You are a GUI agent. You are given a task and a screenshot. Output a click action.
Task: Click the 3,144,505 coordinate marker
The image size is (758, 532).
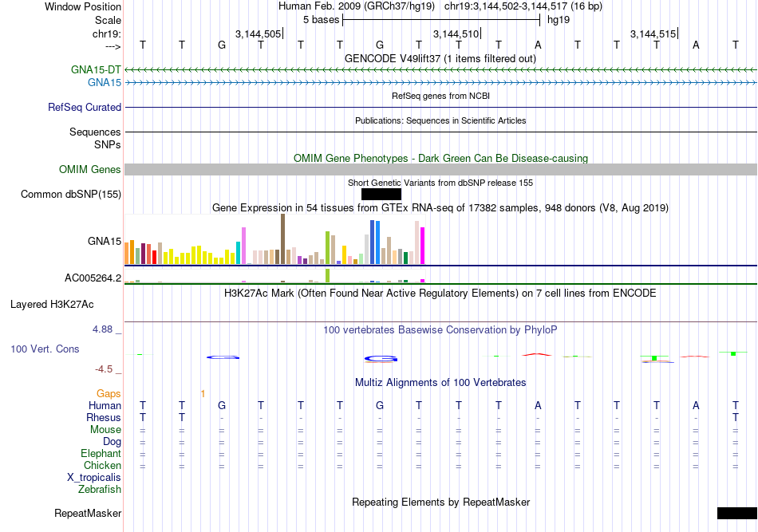tap(259, 33)
